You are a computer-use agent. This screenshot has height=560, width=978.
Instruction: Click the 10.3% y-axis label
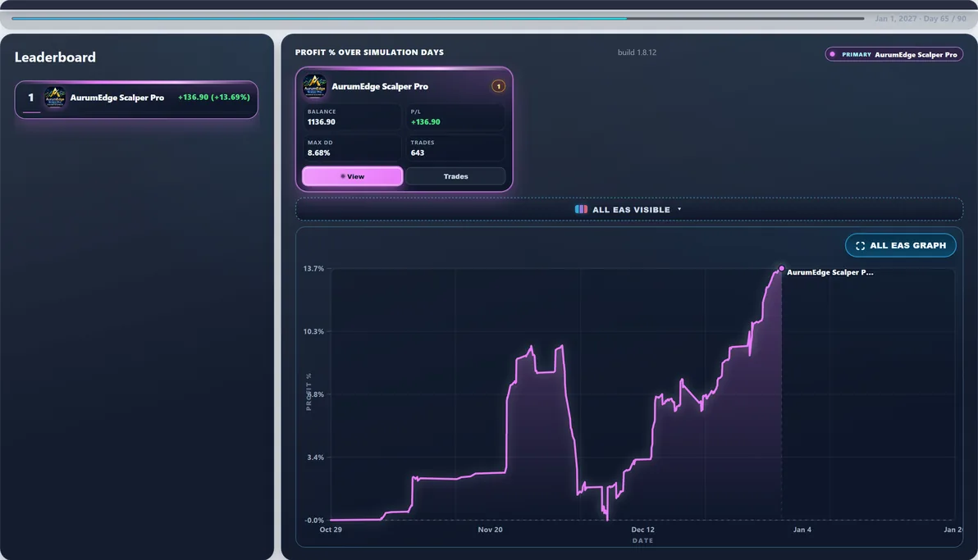313,332
